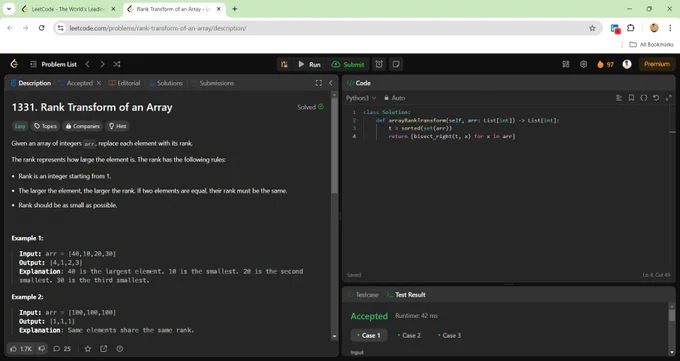Submit the solution
The width and height of the screenshot is (680, 361).
pyautogui.click(x=348, y=64)
